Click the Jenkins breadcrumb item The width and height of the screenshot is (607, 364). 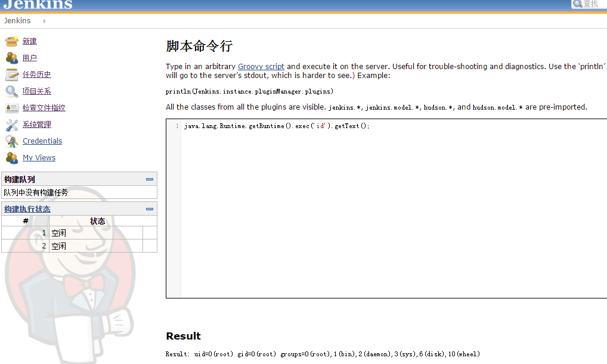point(17,21)
